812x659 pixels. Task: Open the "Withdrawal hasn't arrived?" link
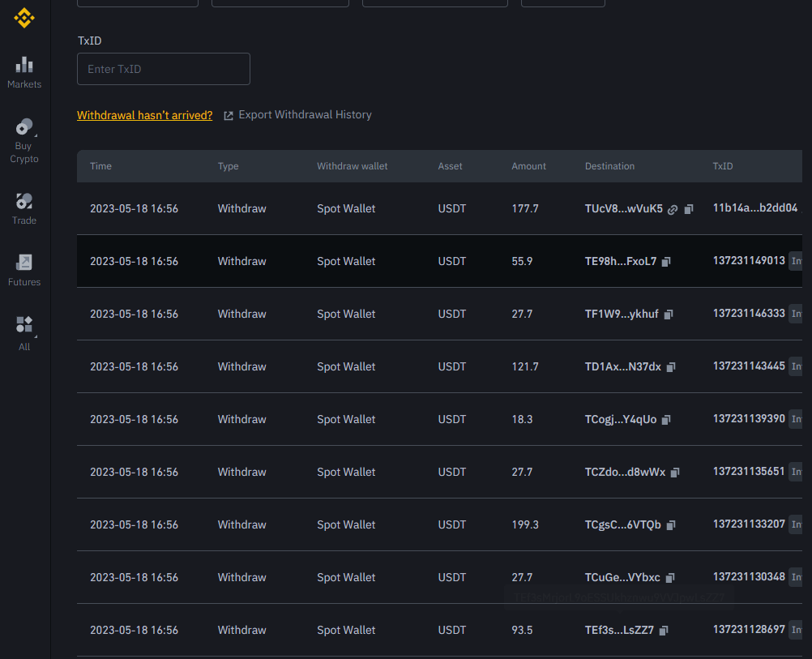pos(144,115)
